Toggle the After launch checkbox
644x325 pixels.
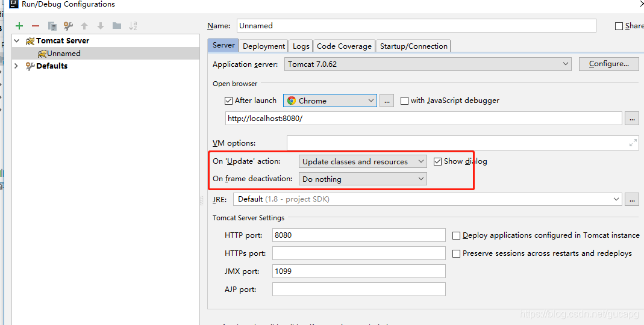coord(229,101)
